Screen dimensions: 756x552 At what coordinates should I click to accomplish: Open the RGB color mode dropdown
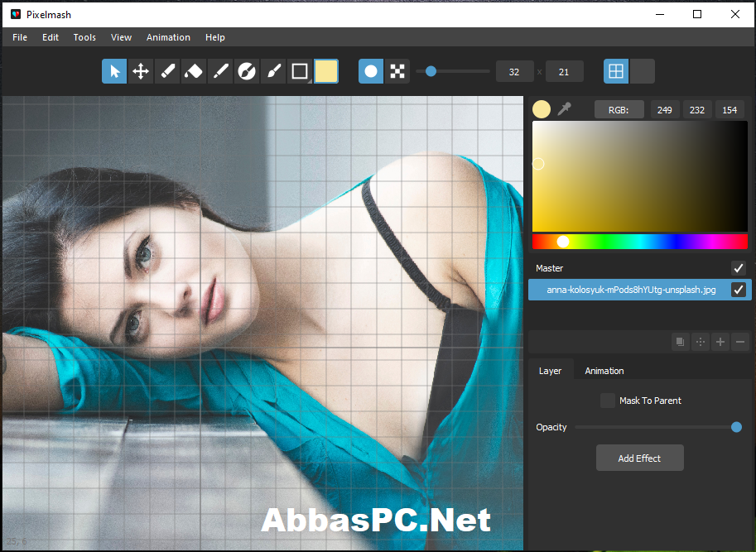pyautogui.click(x=619, y=110)
